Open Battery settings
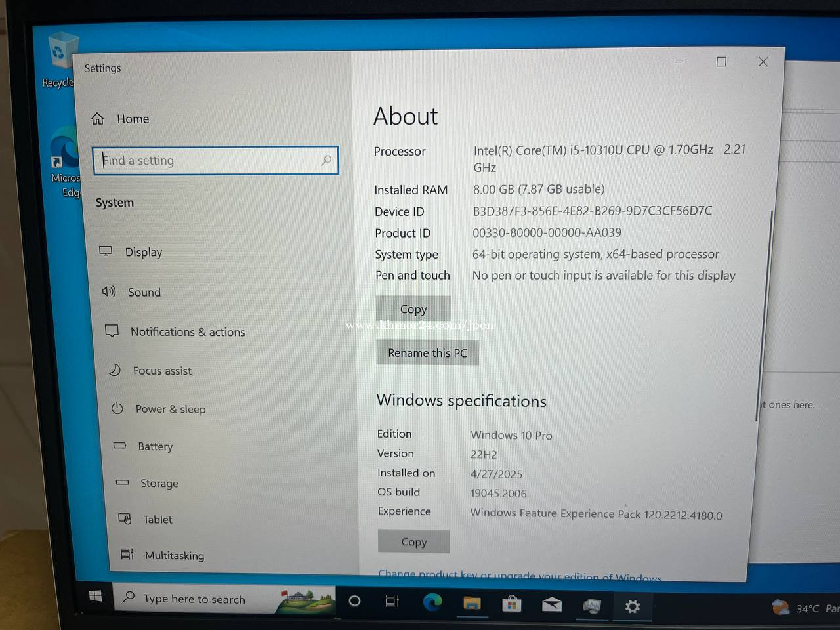Image resolution: width=840 pixels, height=630 pixels. 143,446
